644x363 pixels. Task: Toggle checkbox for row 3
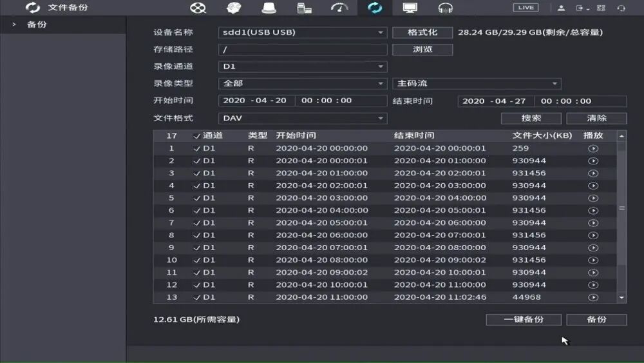pos(196,173)
